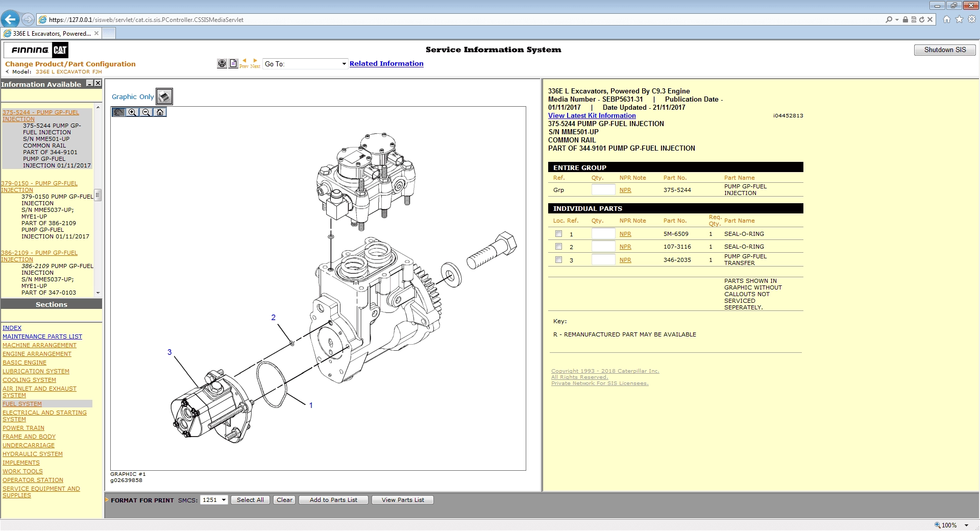
Task: Click the Select All button
Action: (250, 500)
